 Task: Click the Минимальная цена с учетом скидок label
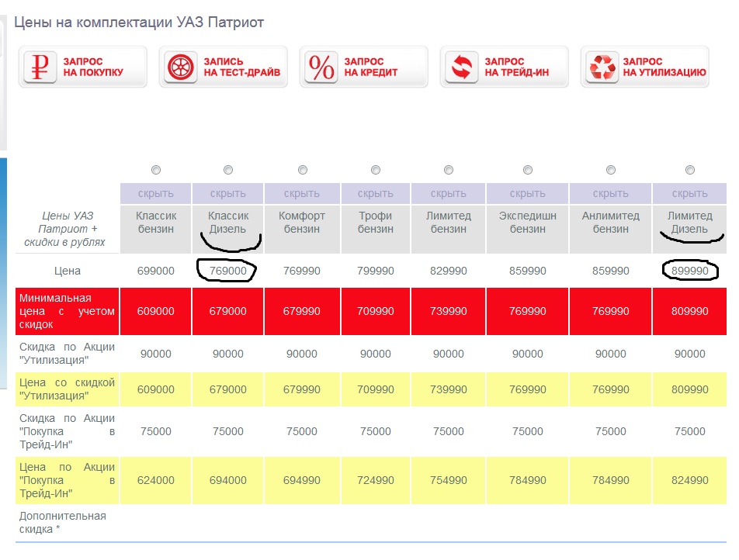pos(67,311)
